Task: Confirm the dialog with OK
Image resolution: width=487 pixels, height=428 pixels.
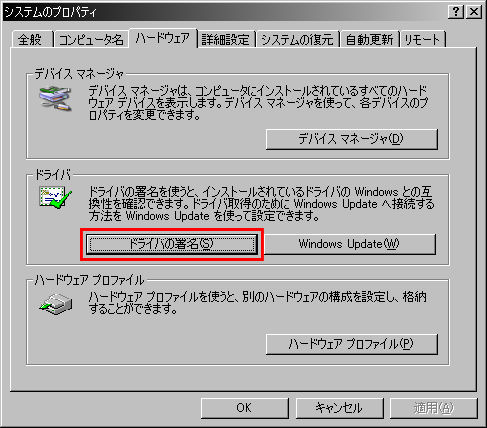Action: pos(244,408)
